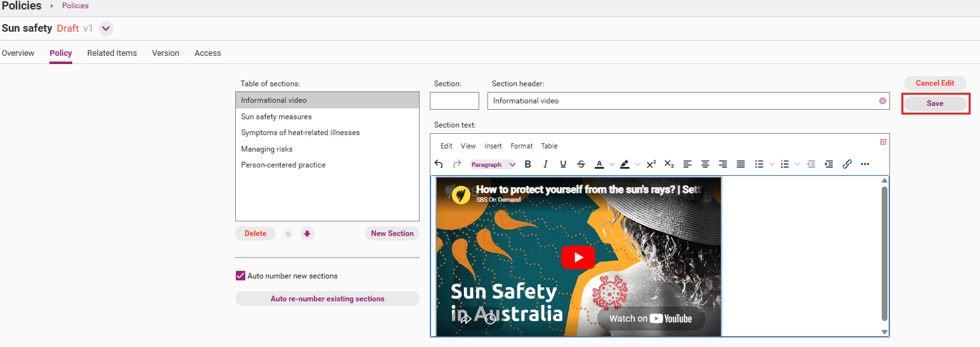This screenshot has height=347, width=980.
Task: Toggle the Auto number new sections checkbox
Action: 240,276
